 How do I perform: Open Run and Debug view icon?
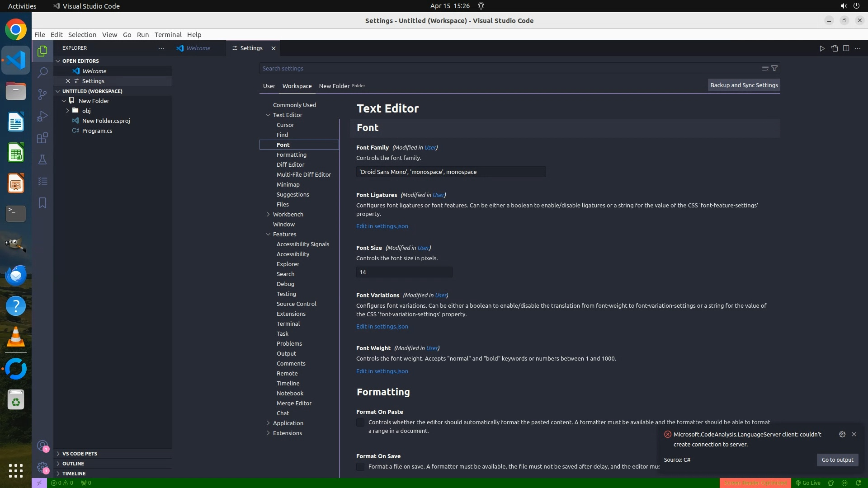(42, 116)
